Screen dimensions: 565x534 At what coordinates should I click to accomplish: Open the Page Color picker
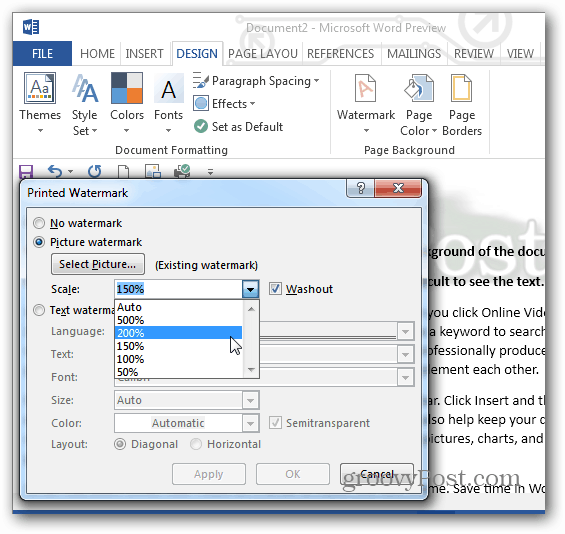pyautogui.click(x=419, y=105)
